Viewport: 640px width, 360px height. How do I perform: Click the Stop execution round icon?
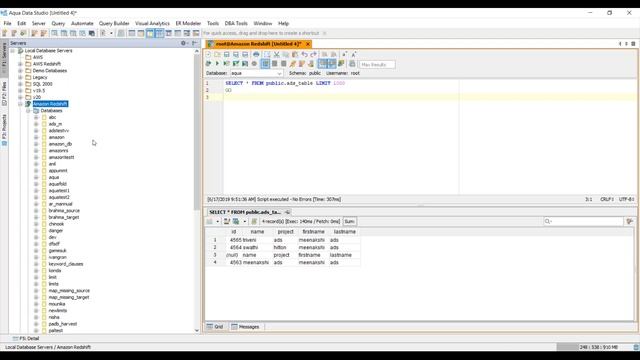(x=254, y=64)
